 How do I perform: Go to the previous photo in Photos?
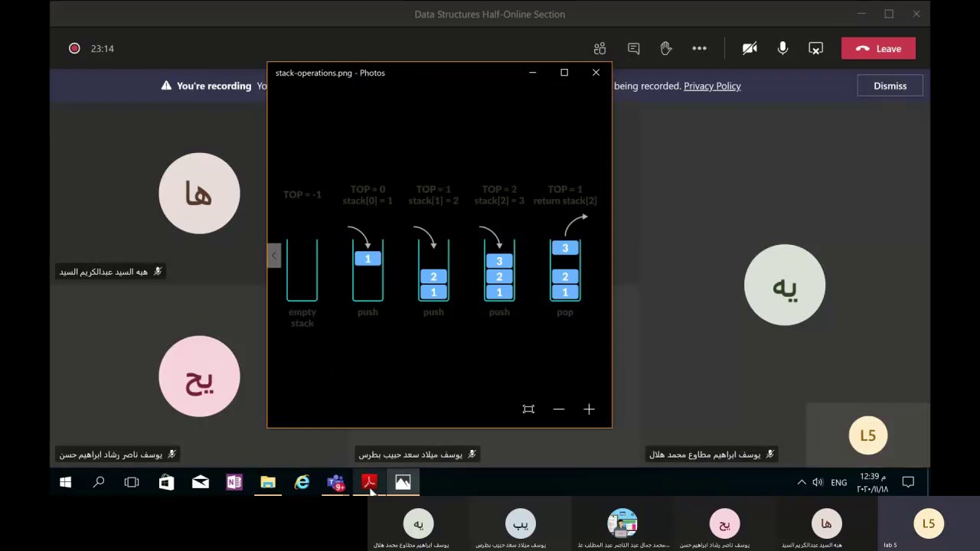(274, 256)
